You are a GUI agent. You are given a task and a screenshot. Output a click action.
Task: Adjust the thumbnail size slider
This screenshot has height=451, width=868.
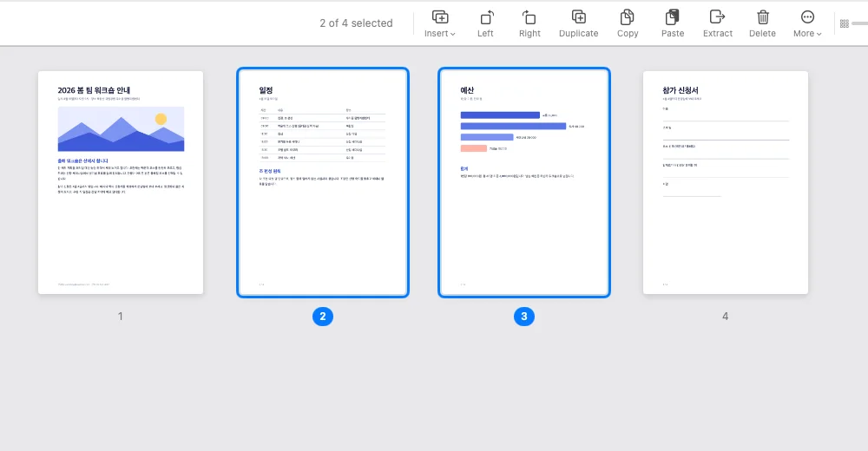(860, 23)
